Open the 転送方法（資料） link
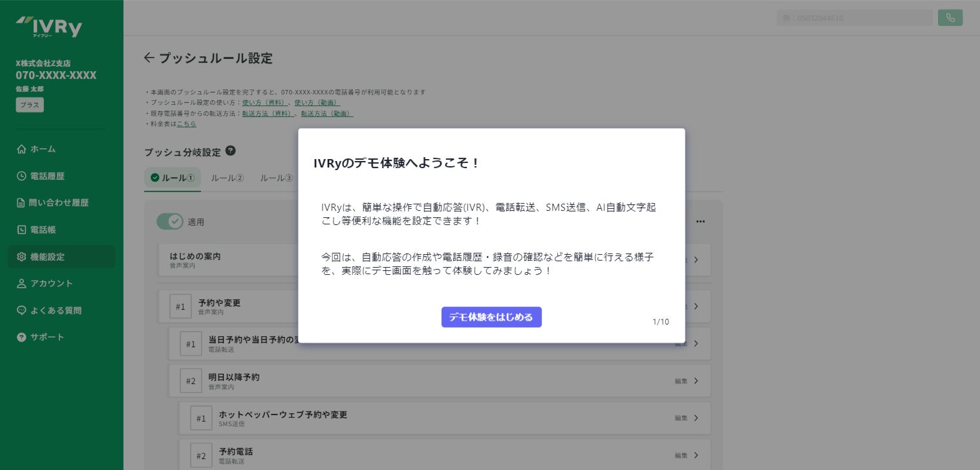 [x=268, y=113]
